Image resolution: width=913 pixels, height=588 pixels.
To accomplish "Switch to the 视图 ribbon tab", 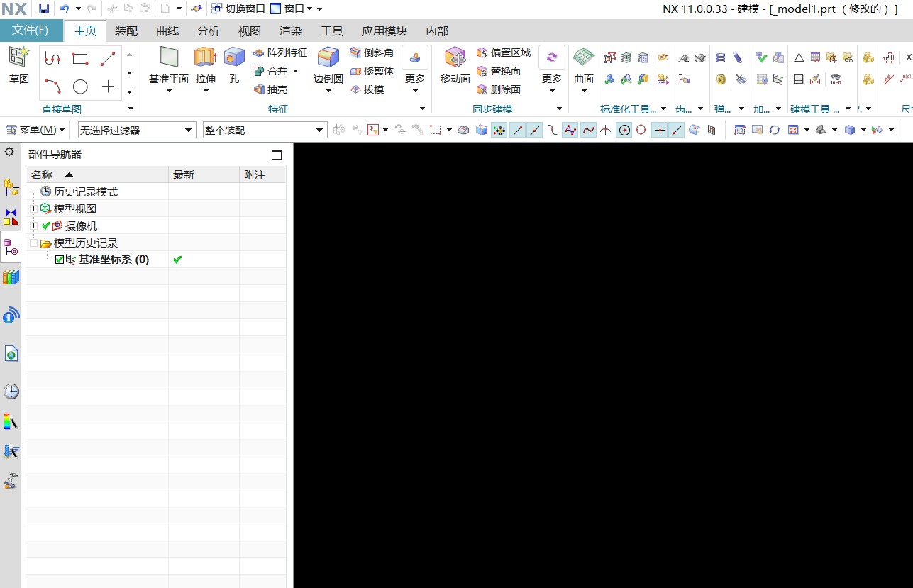I will click(x=250, y=30).
